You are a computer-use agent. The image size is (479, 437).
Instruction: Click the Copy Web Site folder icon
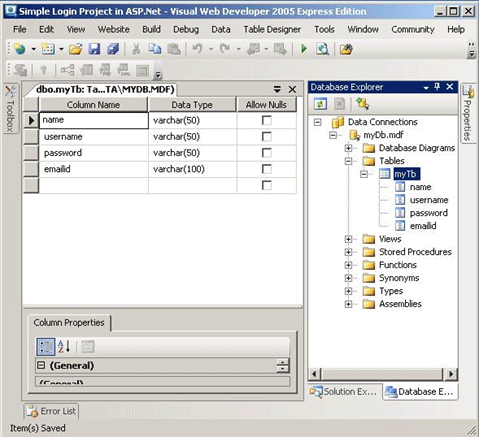pos(346,49)
